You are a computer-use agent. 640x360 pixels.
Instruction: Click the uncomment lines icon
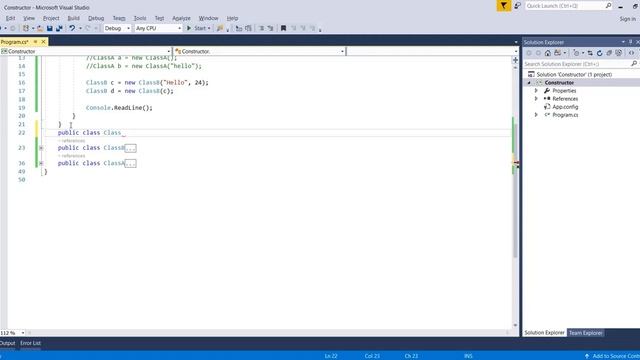[270, 28]
